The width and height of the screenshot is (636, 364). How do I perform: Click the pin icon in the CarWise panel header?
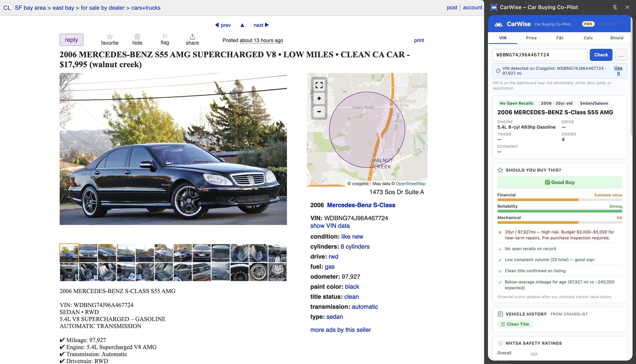point(615,7)
